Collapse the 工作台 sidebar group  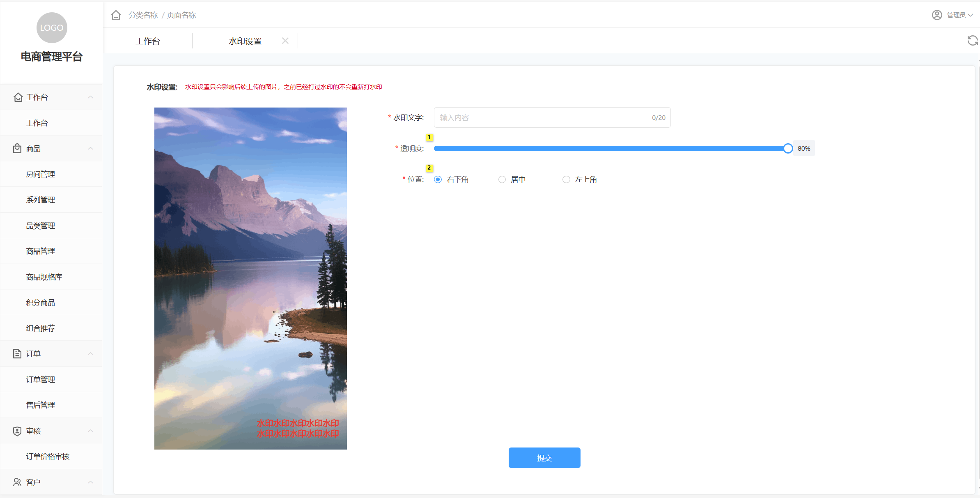click(x=91, y=97)
